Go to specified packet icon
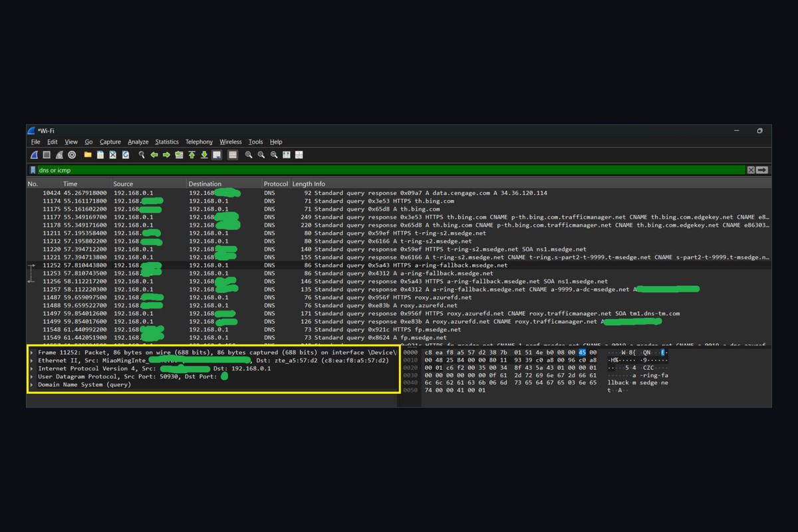The width and height of the screenshot is (798, 532). point(179,154)
